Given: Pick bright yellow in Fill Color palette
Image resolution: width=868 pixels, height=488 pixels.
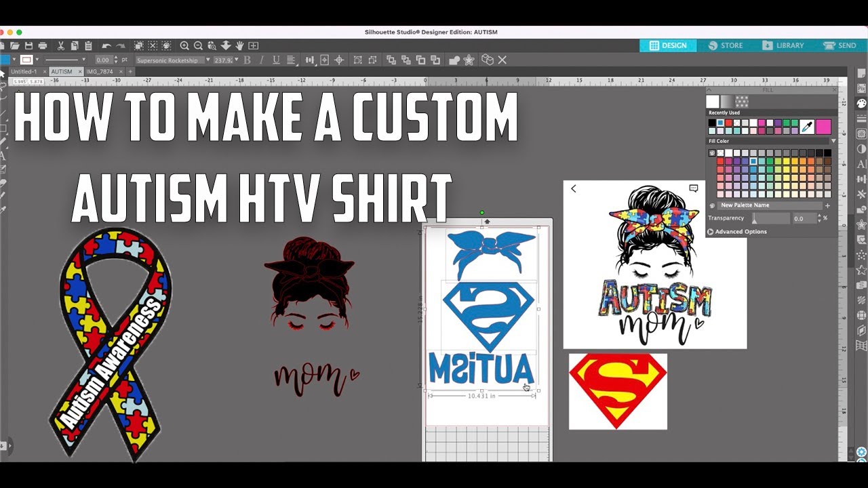Looking at the screenshot, I should [786, 161].
